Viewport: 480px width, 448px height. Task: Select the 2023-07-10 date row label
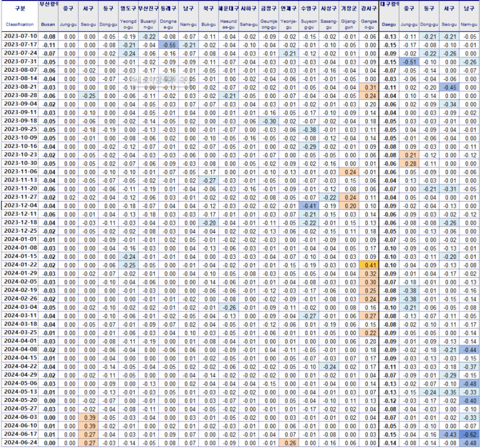coord(20,36)
